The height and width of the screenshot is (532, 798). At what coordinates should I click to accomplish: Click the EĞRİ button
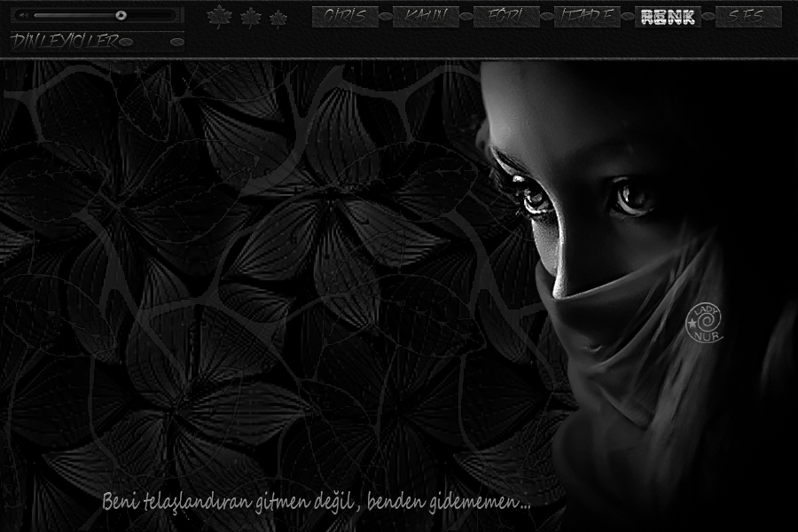click(505, 15)
